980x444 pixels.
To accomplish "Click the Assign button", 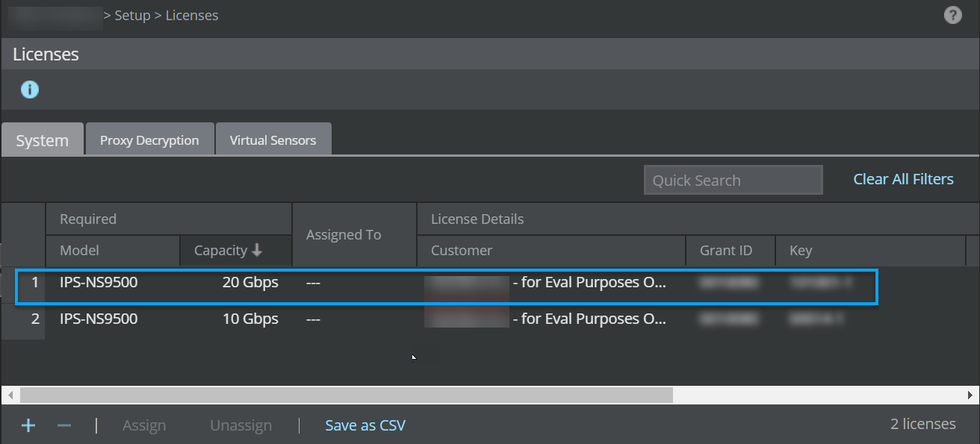I will point(144,425).
